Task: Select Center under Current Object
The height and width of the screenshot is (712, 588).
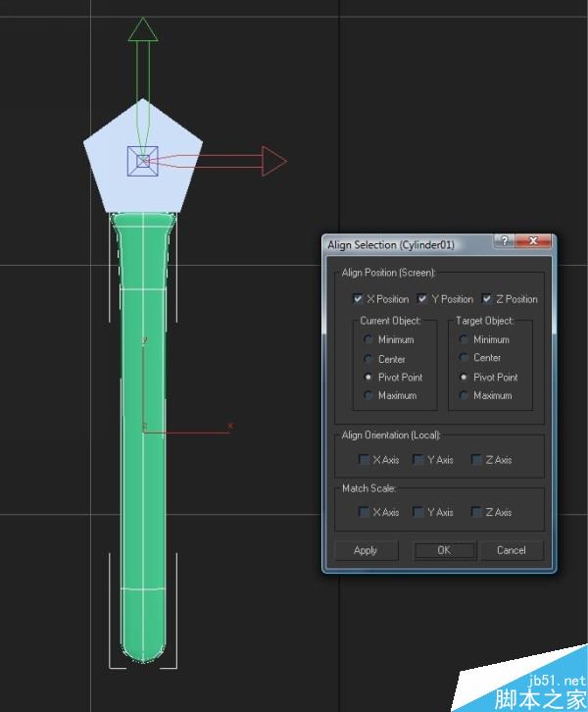Action: pos(367,359)
